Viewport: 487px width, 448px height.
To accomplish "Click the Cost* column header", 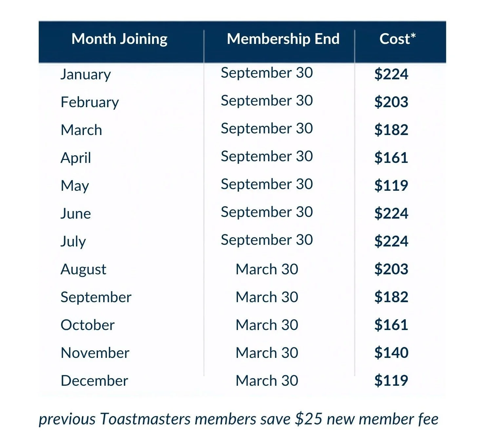I will (398, 39).
